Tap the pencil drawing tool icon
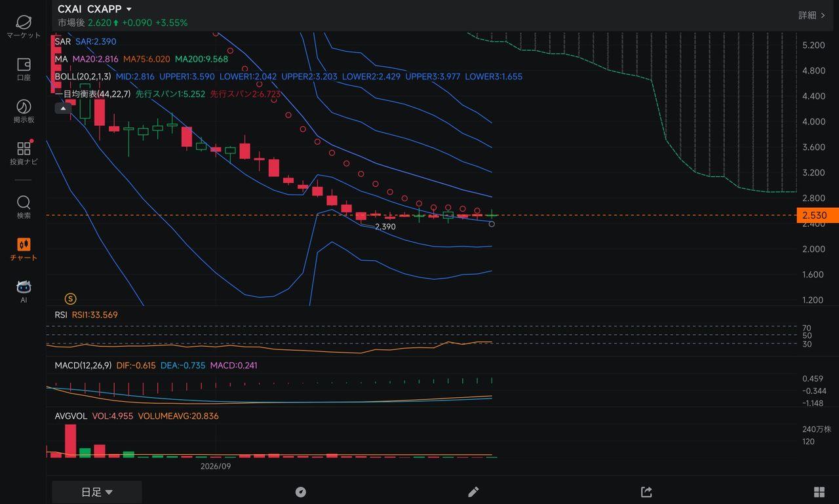The width and height of the screenshot is (839, 504). [473, 492]
